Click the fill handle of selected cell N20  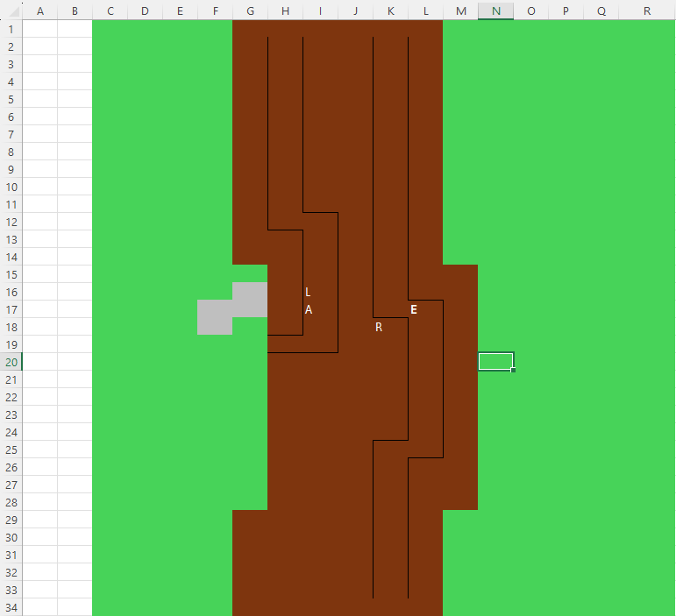[513, 371]
